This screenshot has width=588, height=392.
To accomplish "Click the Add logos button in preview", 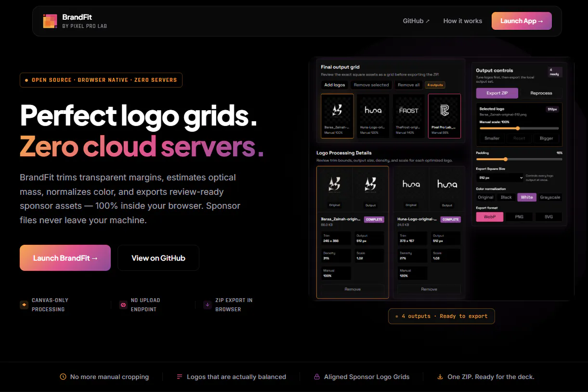I will click(335, 85).
